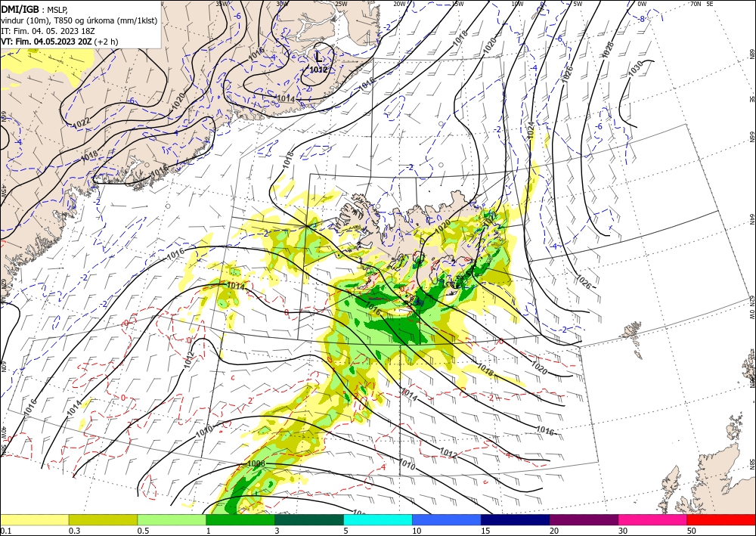Screen dimensions: 756x536
Task: Click the 10W longitude label
Action: tap(517, 3)
